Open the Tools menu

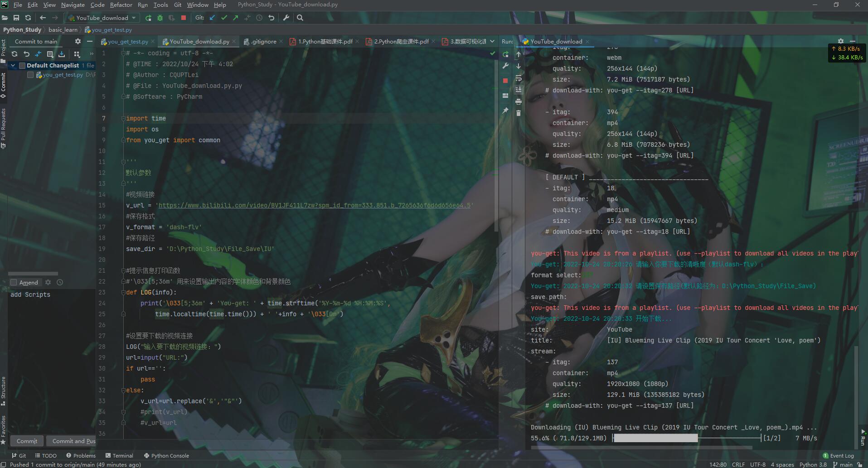[x=161, y=5]
